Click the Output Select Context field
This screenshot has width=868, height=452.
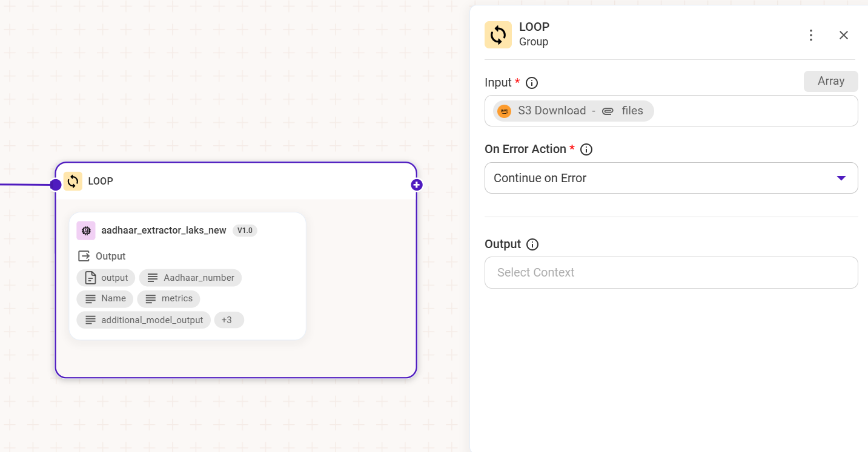pos(671,272)
